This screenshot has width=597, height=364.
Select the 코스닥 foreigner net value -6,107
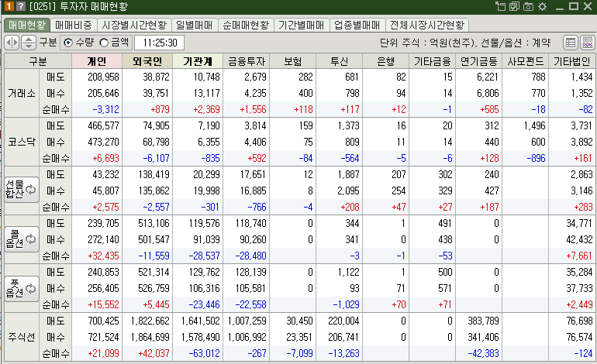[x=156, y=158]
